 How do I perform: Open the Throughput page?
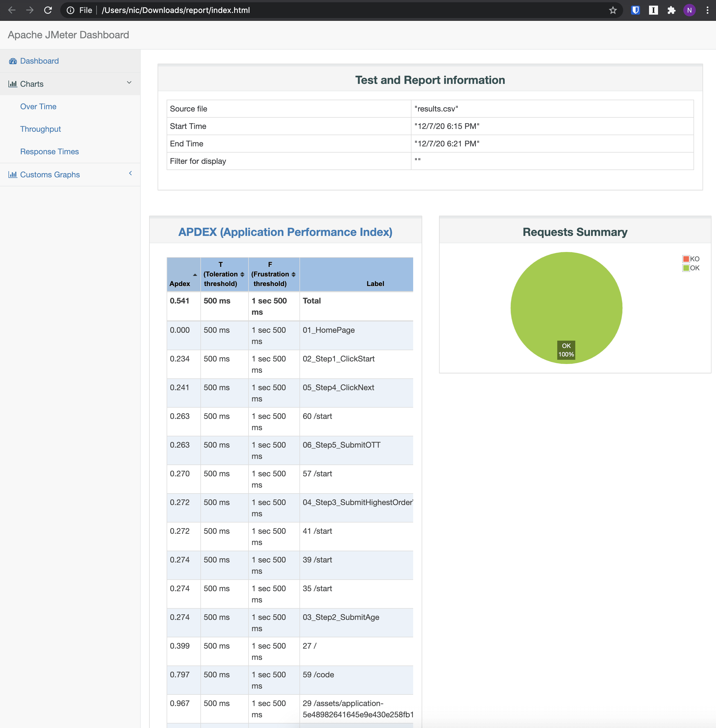(41, 129)
